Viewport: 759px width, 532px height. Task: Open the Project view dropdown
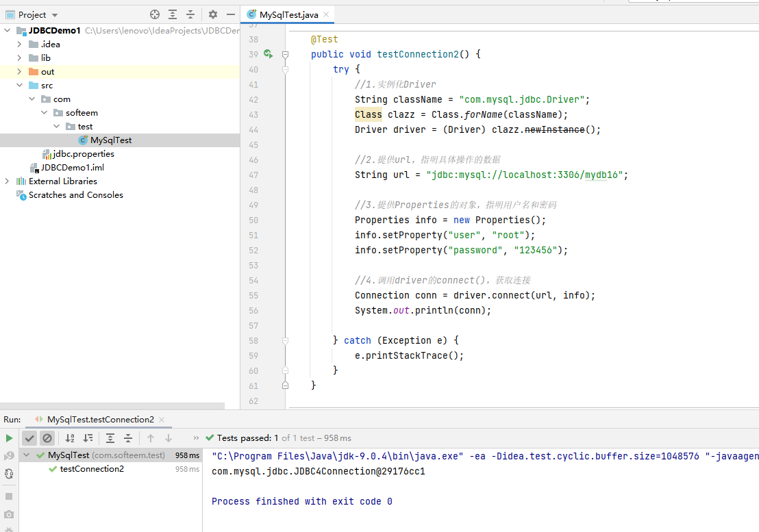(55, 15)
